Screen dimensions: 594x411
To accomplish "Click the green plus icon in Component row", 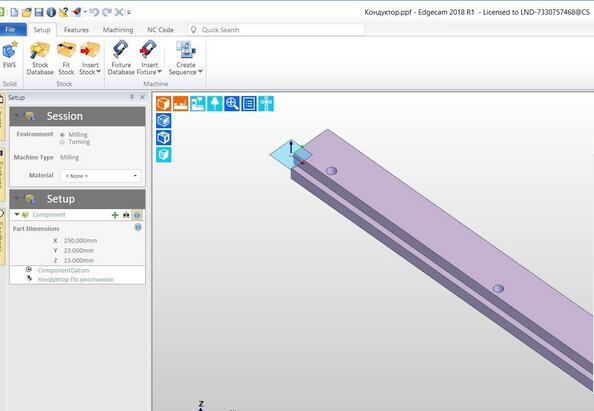I will pos(115,215).
